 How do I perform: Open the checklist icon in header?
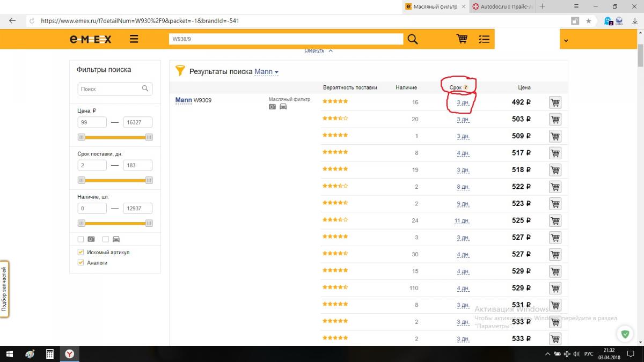(x=484, y=39)
